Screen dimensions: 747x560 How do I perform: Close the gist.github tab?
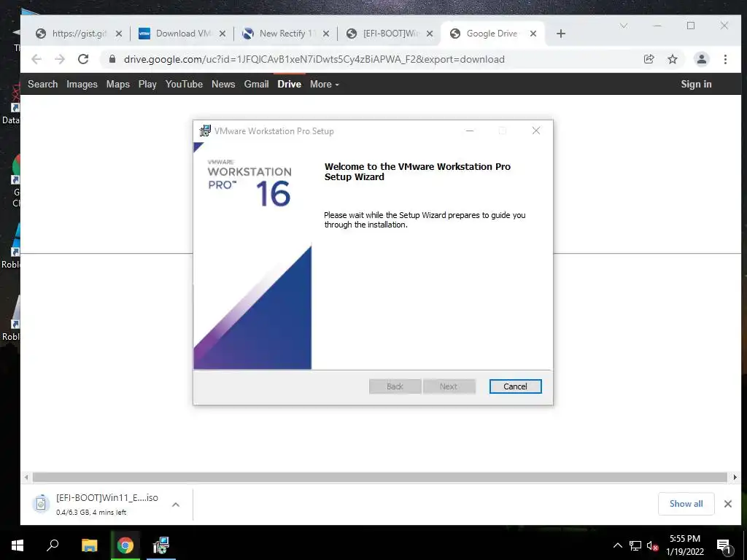point(119,34)
